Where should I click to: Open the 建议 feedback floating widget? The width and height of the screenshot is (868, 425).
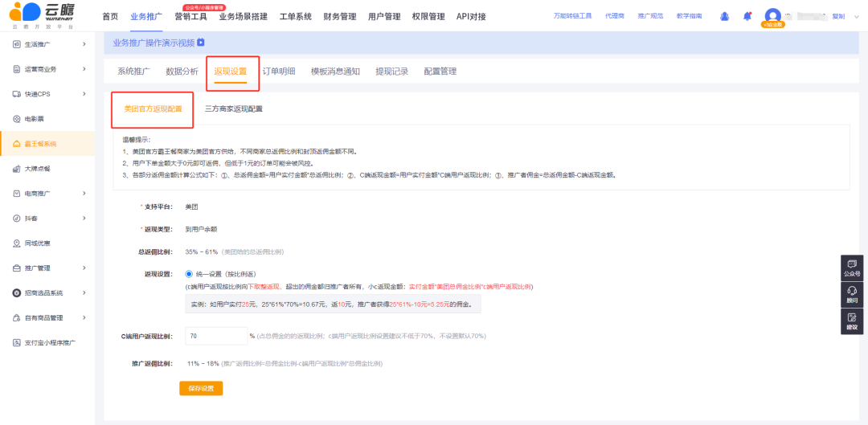tap(852, 321)
